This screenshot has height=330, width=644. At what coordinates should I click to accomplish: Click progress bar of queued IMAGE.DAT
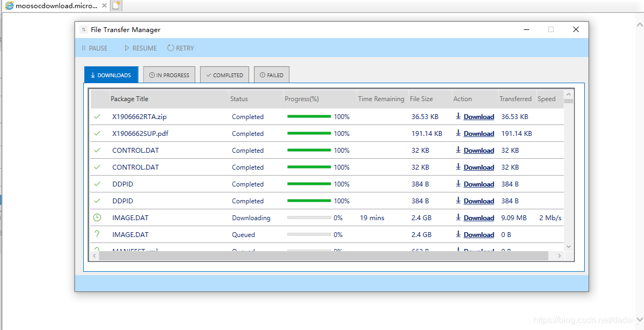pos(309,234)
